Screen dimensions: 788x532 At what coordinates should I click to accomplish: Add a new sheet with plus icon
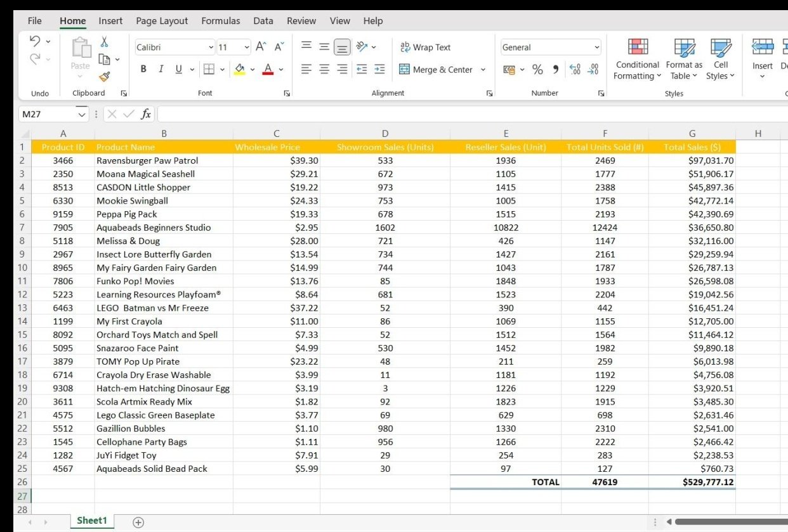pyautogui.click(x=138, y=522)
